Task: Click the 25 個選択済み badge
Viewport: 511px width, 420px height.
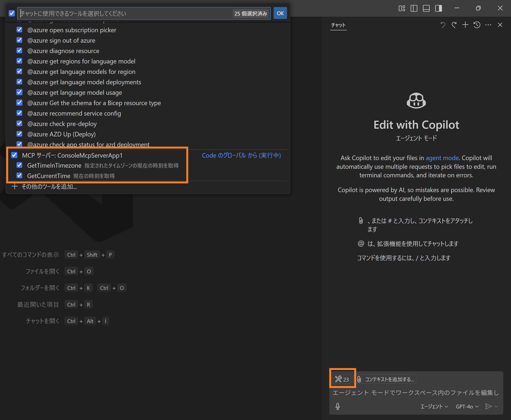Action: coord(251,13)
